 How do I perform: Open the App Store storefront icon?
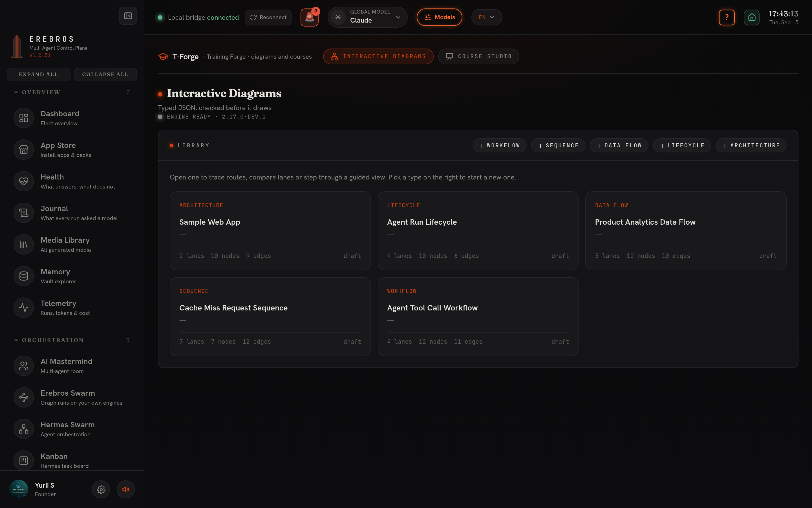pos(23,150)
